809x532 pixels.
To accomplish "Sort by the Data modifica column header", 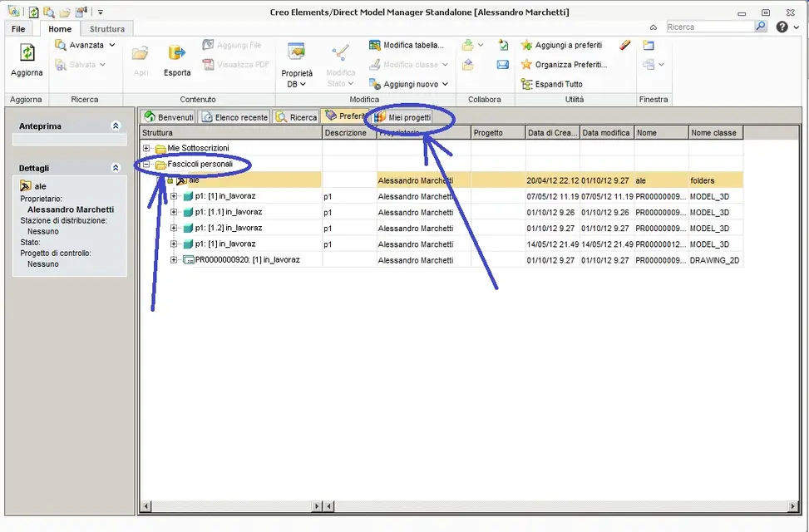I will pos(607,133).
